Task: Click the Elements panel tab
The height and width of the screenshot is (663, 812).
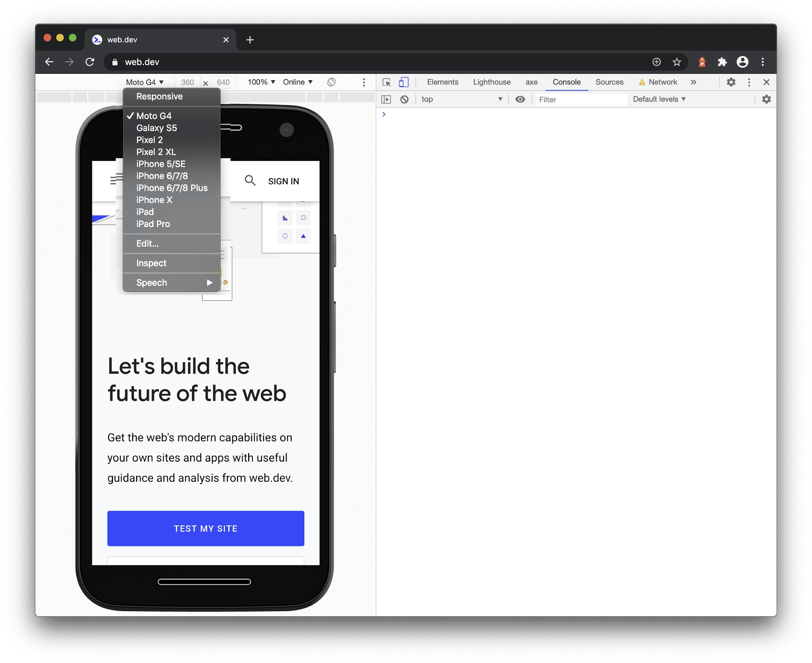Action: [x=442, y=82]
